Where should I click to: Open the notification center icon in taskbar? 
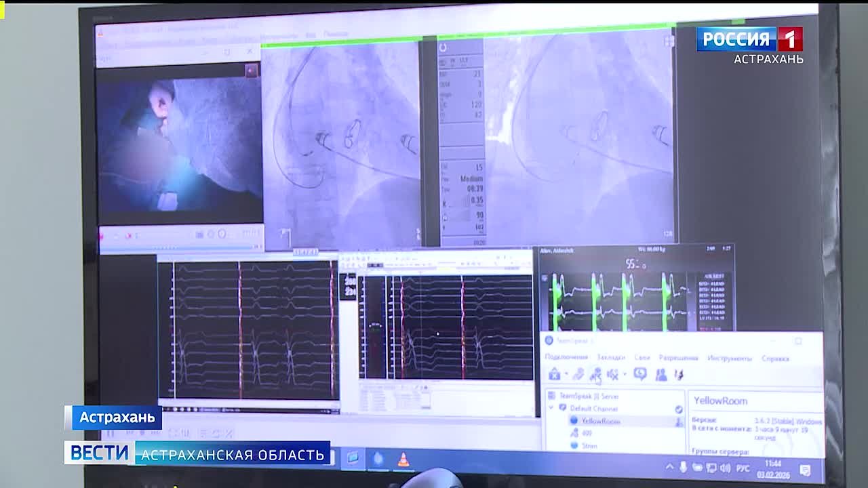[x=805, y=470]
